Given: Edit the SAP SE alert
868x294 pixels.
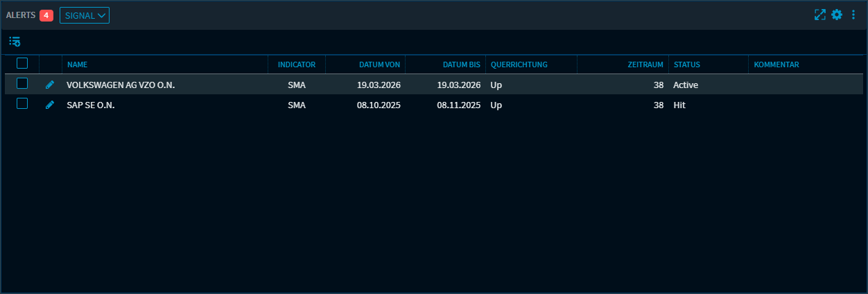Looking at the screenshot, I should tap(49, 105).
